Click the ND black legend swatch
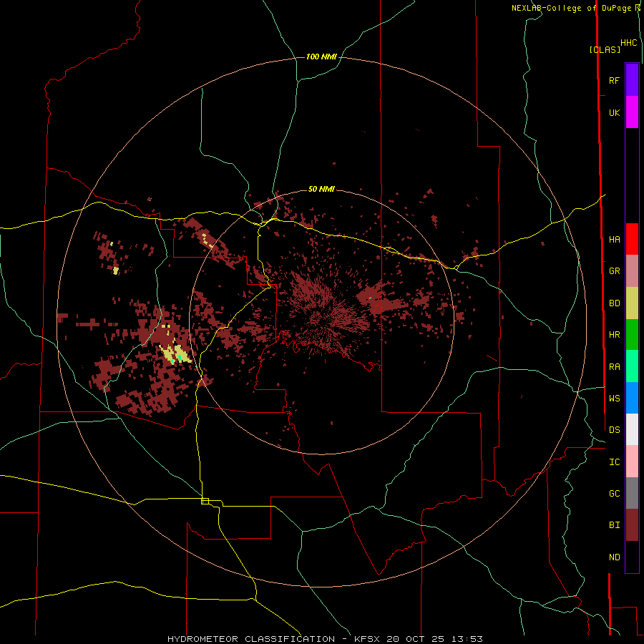Image resolution: width=644 pixels, height=644 pixels. coord(632,557)
